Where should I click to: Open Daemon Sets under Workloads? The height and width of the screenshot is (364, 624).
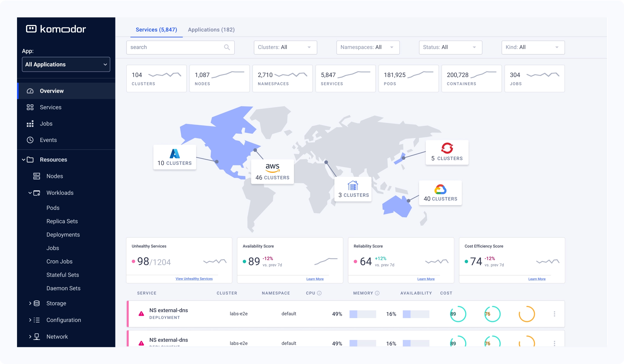point(64,288)
